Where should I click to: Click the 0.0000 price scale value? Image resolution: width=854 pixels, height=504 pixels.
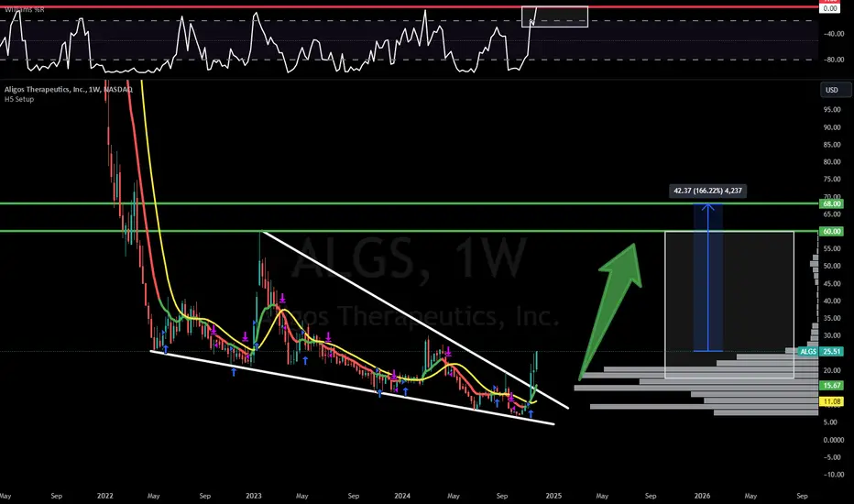(833, 440)
